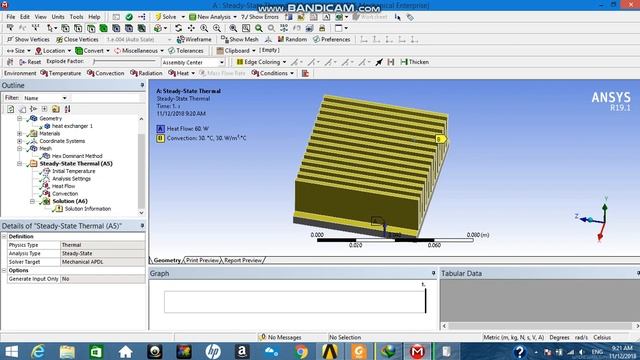Select Solution Information in outline

pyautogui.click(x=88, y=209)
